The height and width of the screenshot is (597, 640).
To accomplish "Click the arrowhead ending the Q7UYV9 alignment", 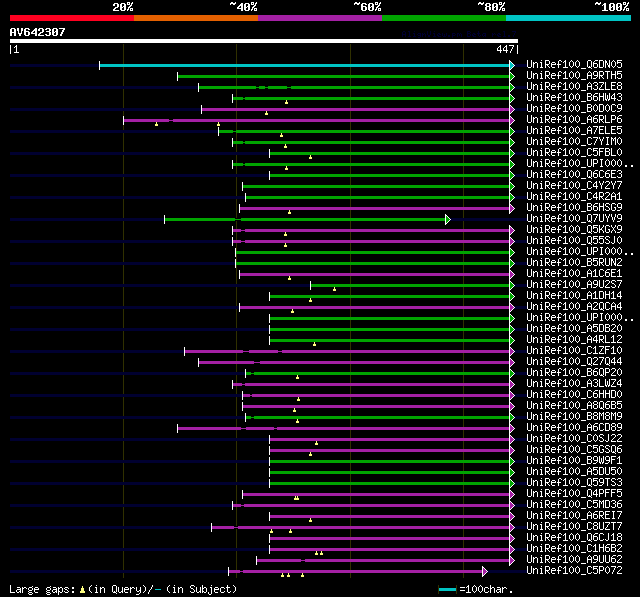I will (x=448, y=220).
